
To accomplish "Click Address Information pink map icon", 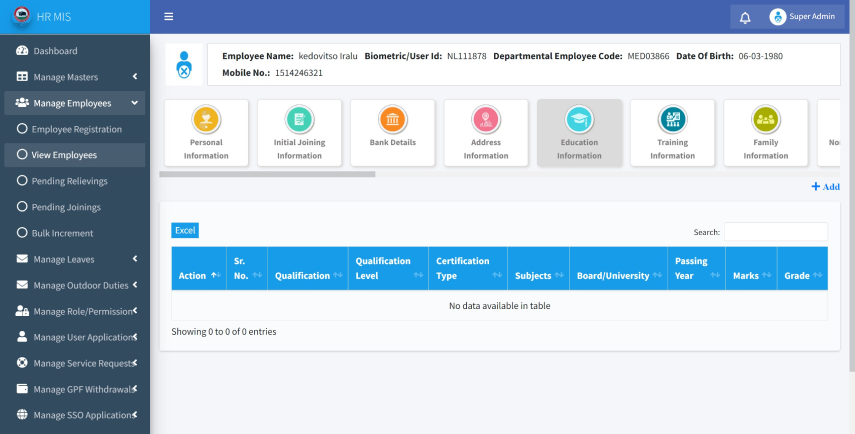I will [x=486, y=119].
